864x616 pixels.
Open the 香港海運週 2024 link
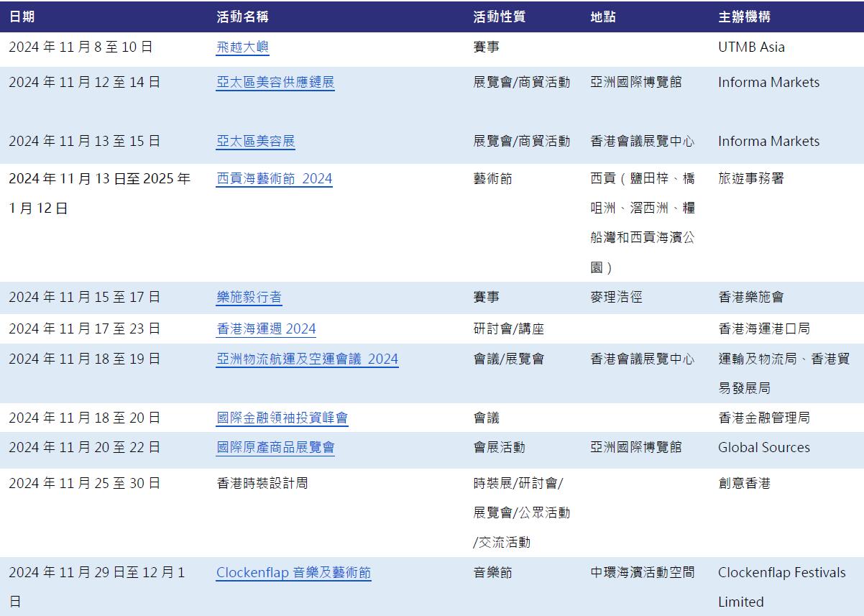pos(266,328)
